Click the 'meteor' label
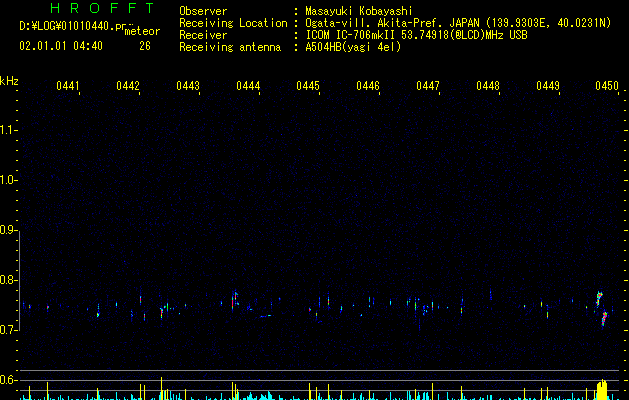Screen dimensions: 629x400 tap(142, 31)
